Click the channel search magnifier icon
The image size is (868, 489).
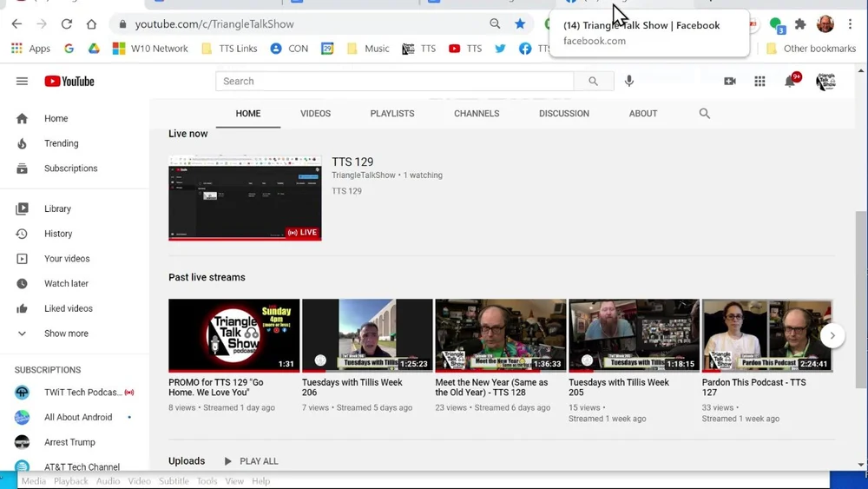click(704, 114)
